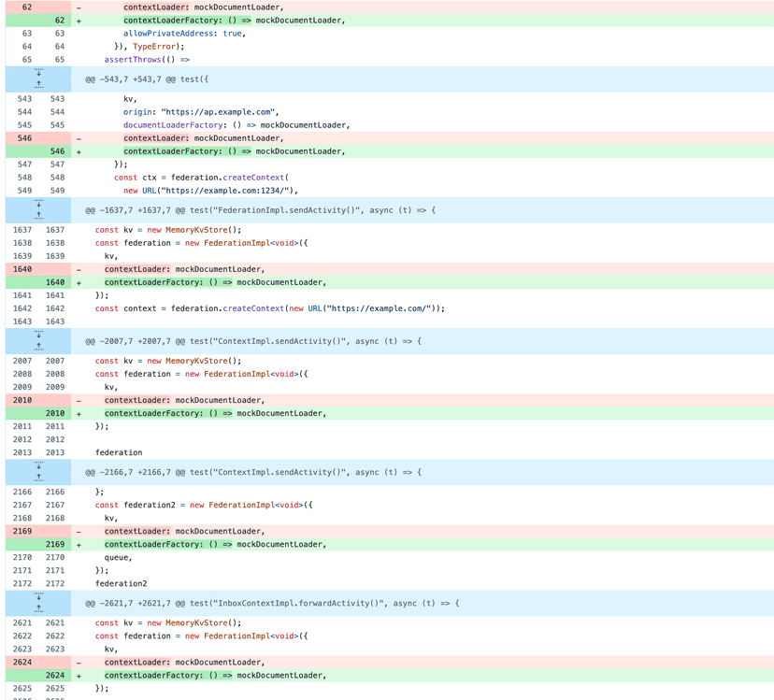
Task: Click added line number 2010
Action: point(55,413)
